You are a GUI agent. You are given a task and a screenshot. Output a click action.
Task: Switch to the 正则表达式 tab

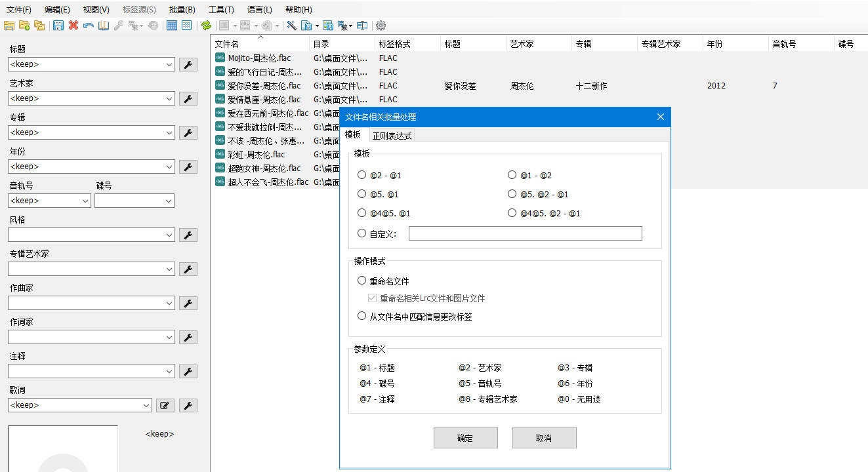[392, 136]
